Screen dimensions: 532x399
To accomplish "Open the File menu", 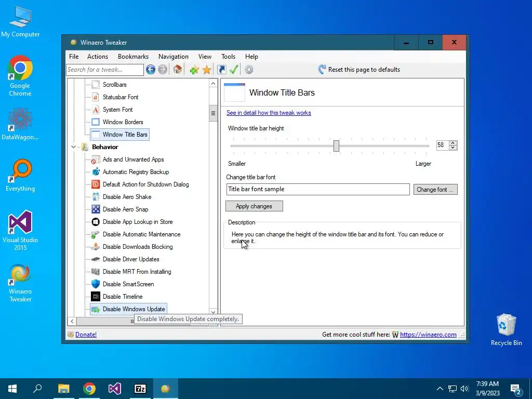I will click(x=74, y=57).
